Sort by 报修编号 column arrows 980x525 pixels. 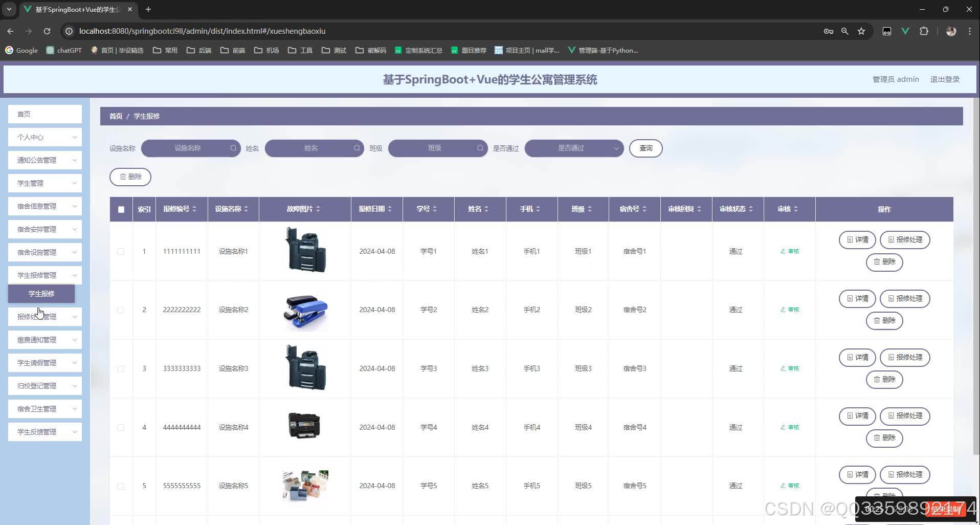click(x=194, y=209)
